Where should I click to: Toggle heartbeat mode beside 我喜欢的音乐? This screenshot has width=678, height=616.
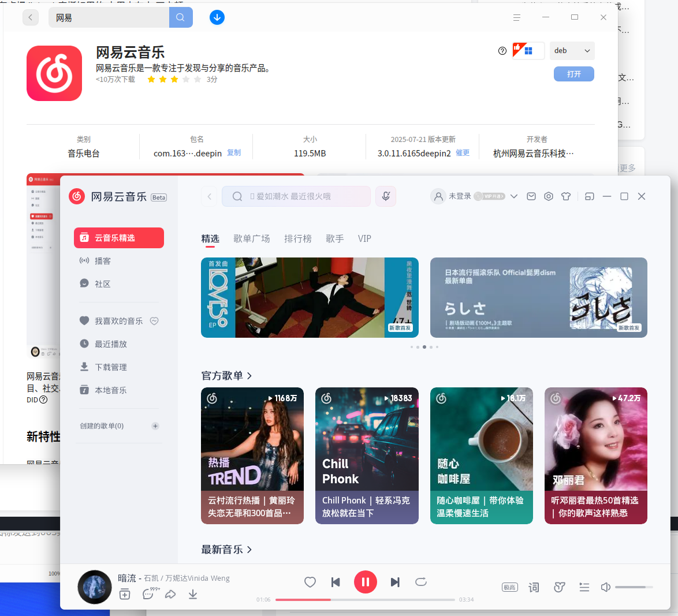pyautogui.click(x=154, y=321)
